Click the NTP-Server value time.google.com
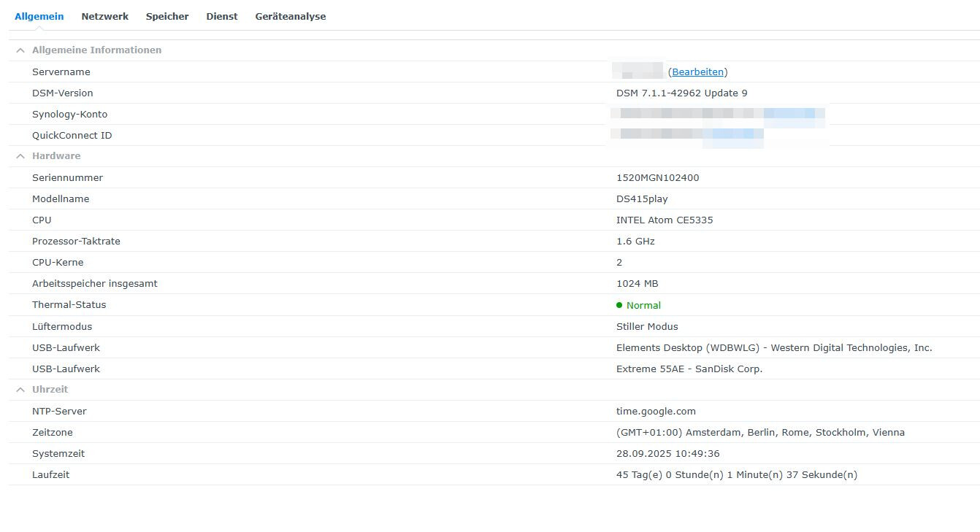This screenshot has height=532, width=980. coord(656,411)
